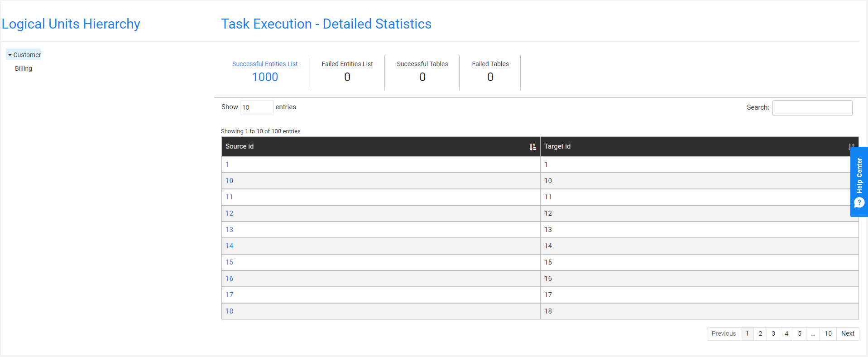The height and width of the screenshot is (357, 868).
Task: Sort table by Source id column icon
Action: pos(532,147)
